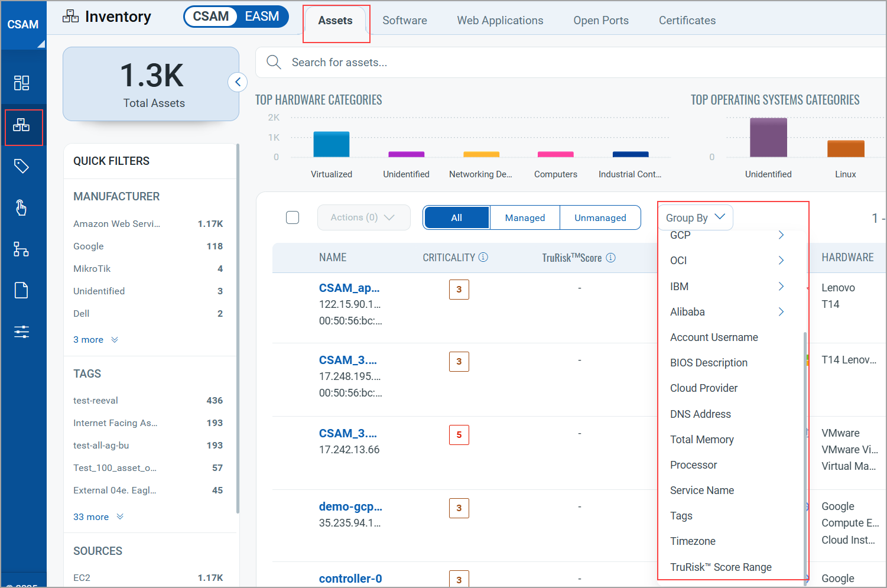
Task: Click criticality badge 5 for 17.242.13.66
Action: [x=459, y=435]
